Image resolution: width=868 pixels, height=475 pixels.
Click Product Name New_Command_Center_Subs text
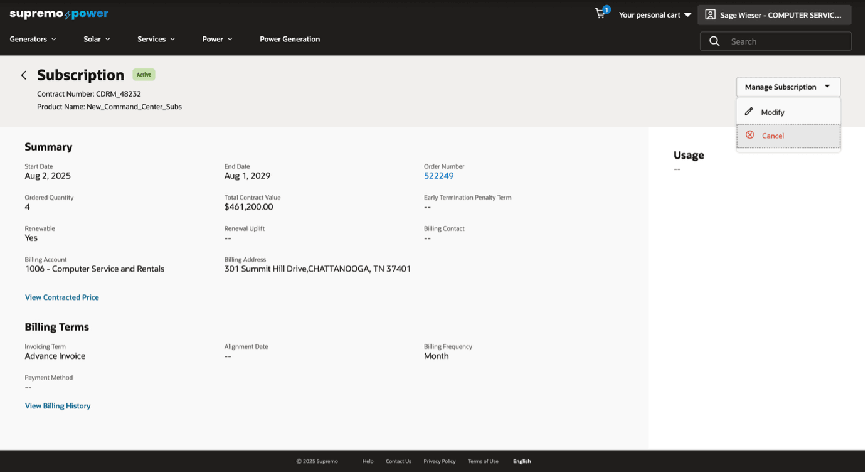coord(110,107)
